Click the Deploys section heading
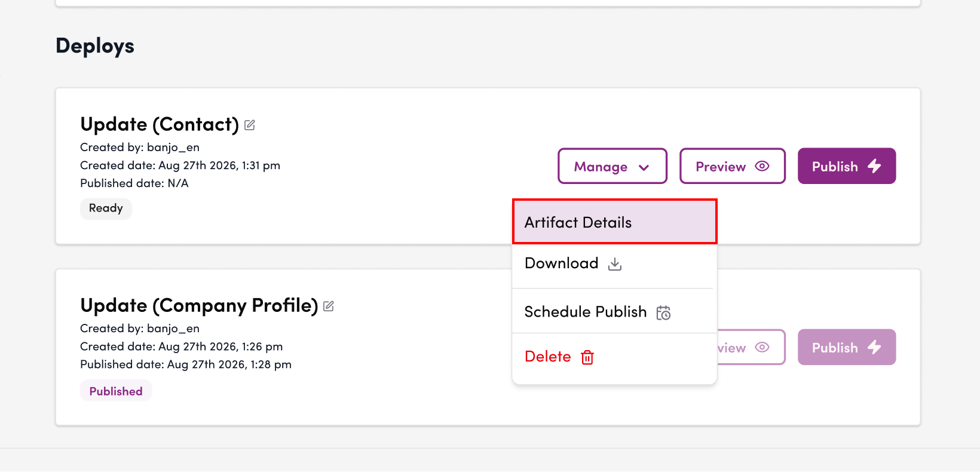This screenshot has height=472, width=980. click(95, 46)
